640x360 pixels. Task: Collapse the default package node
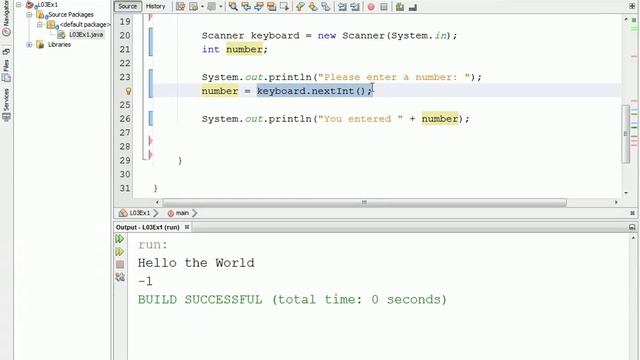(40, 24)
